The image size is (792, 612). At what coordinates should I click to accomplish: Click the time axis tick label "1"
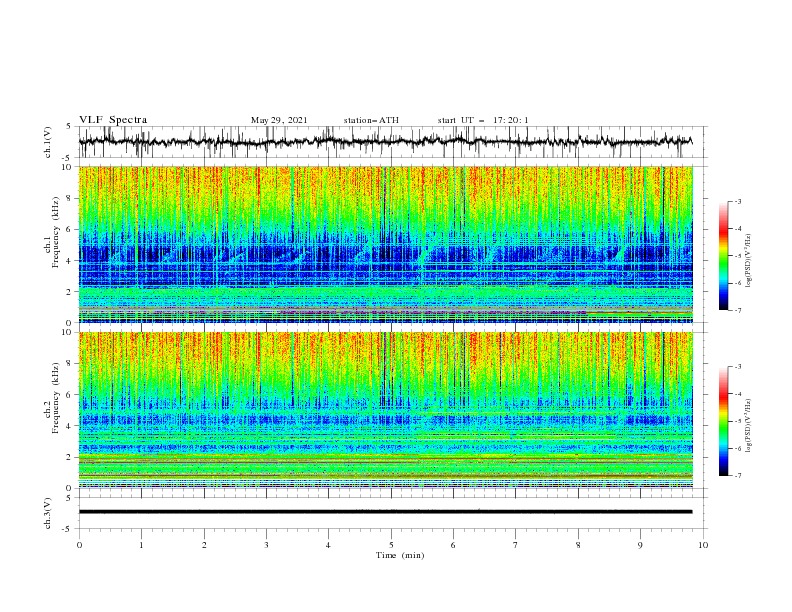pos(141,545)
